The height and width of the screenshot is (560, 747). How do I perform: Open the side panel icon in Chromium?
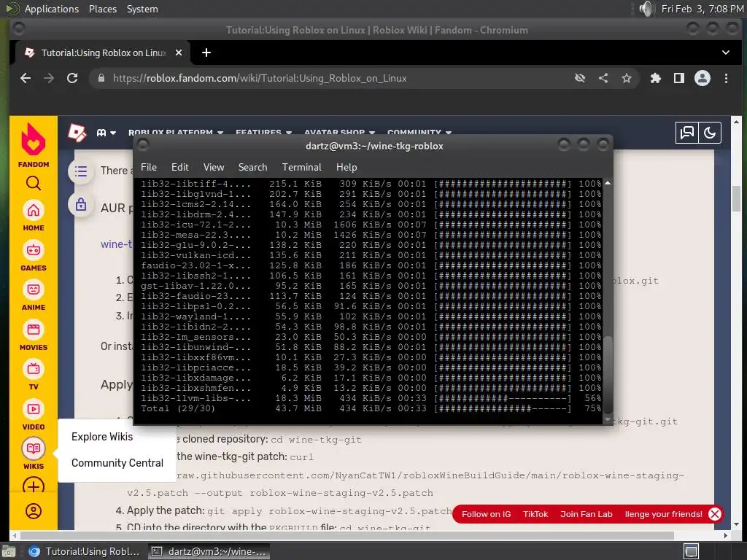[679, 78]
